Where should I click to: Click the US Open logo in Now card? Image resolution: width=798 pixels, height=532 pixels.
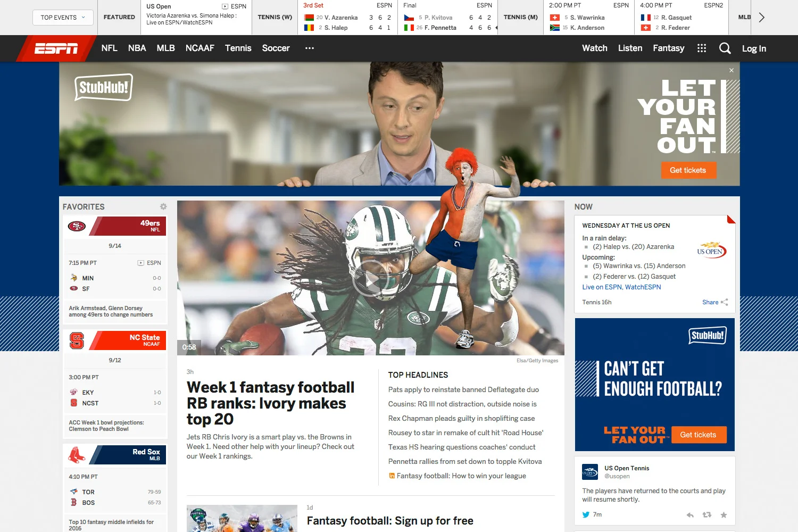[x=711, y=250]
